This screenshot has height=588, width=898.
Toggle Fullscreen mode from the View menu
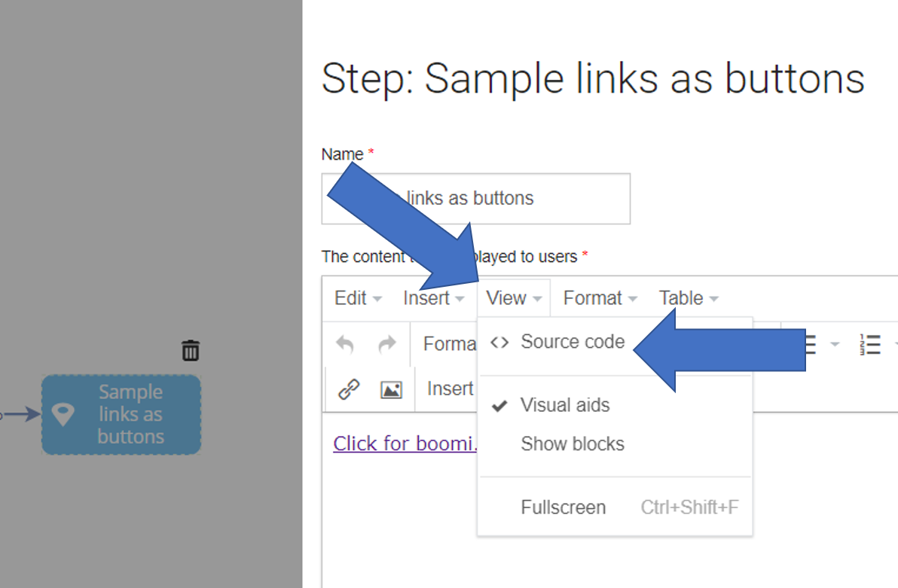(x=563, y=507)
